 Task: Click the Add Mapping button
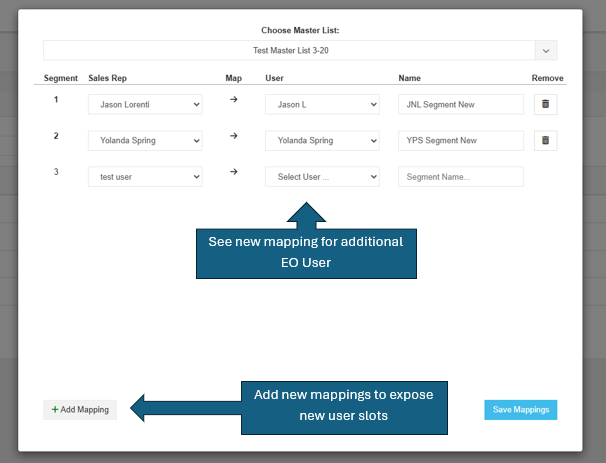click(x=80, y=410)
